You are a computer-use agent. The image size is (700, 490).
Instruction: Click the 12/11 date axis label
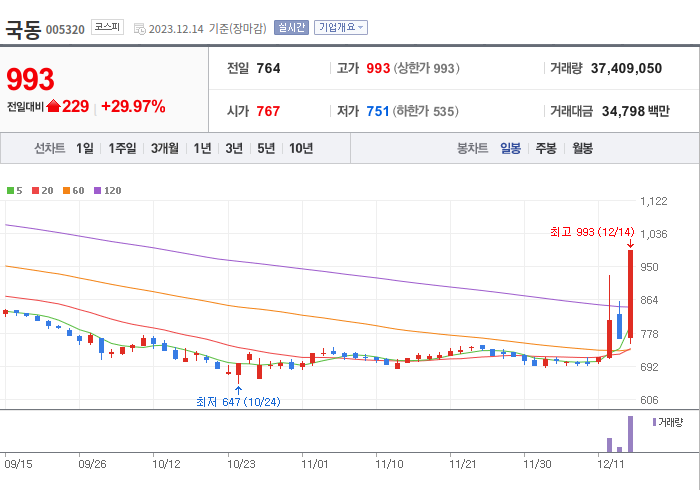pyautogui.click(x=610, y=464)
